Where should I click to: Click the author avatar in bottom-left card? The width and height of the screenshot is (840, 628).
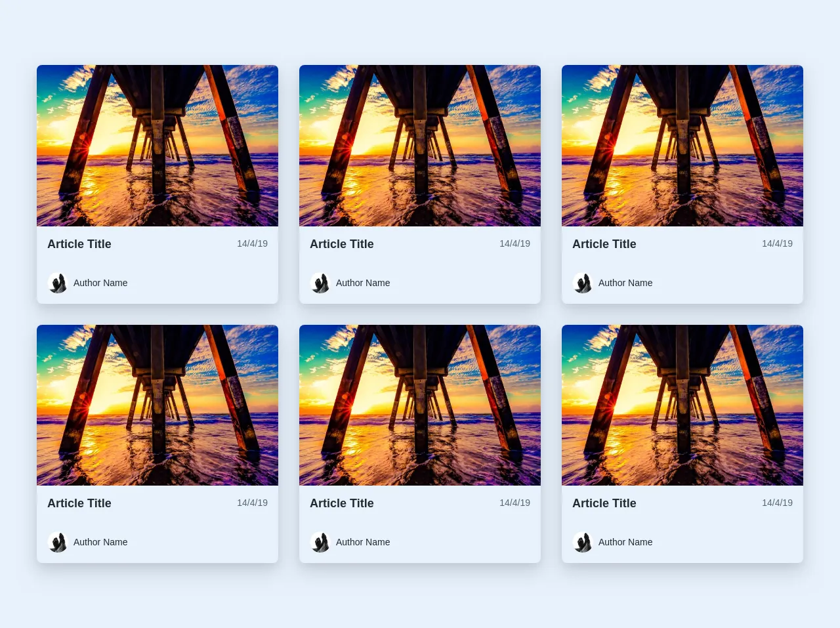pyautogui.click(x=58, y=542)
